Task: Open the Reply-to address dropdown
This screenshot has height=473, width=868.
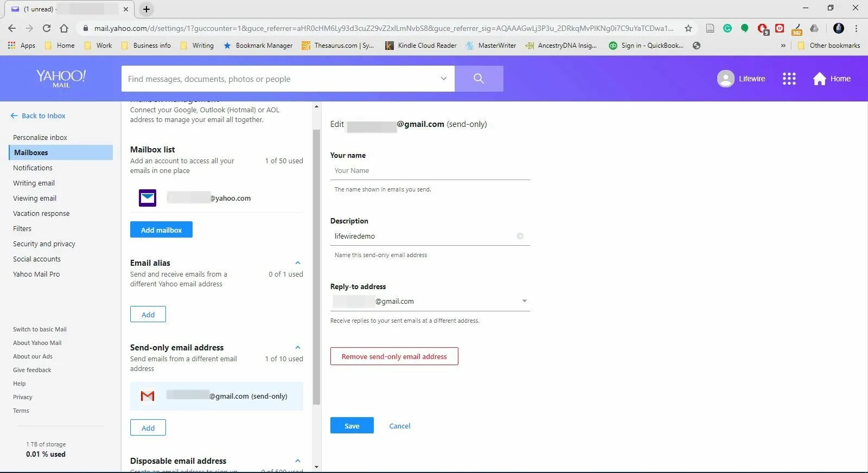Action: point(524,301)
